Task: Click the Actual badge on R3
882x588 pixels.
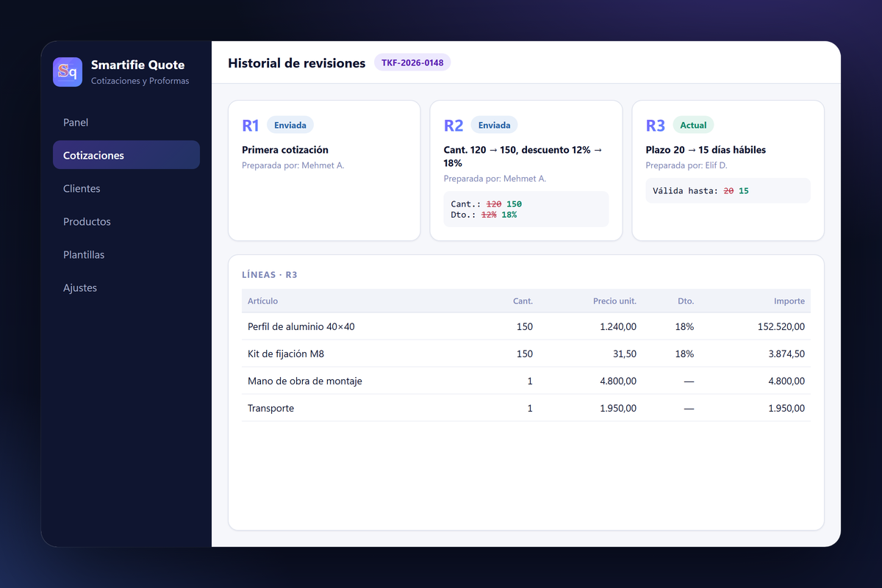Action: tap(693, 125)
